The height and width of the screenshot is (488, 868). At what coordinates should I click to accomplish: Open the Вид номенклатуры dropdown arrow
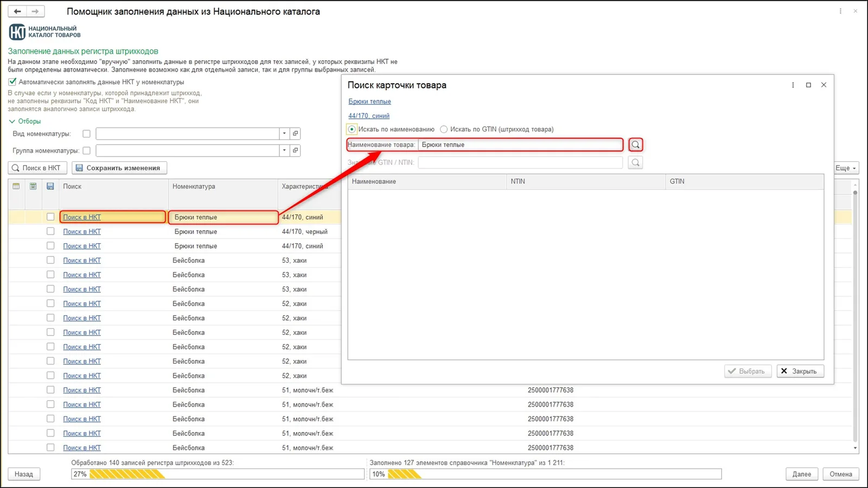[x=284, y=134]
